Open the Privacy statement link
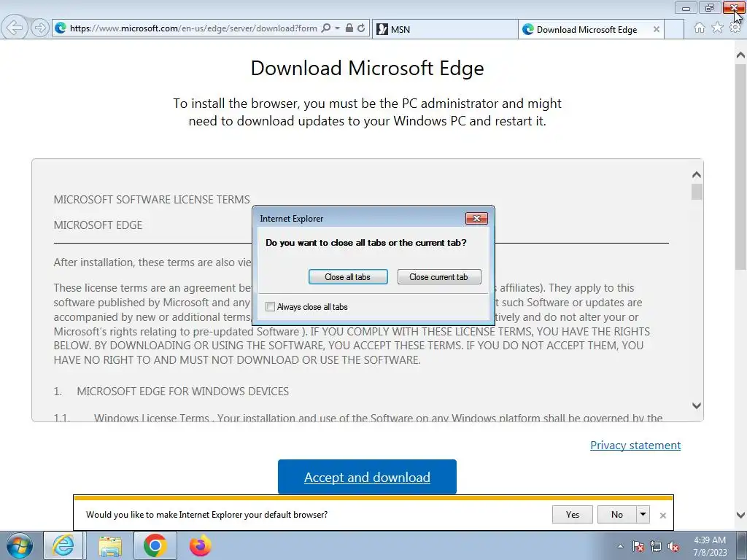 coord(635,446)
